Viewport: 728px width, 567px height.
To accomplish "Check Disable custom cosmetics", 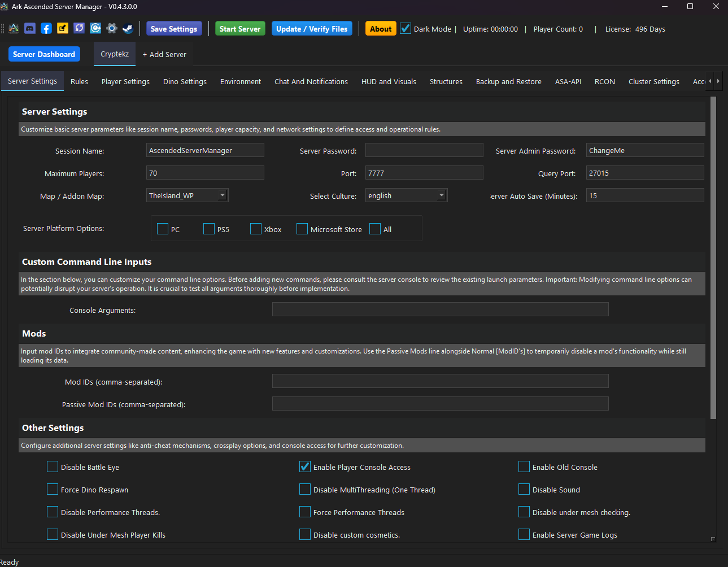I will pyautogui.click(x=305, y=534).
